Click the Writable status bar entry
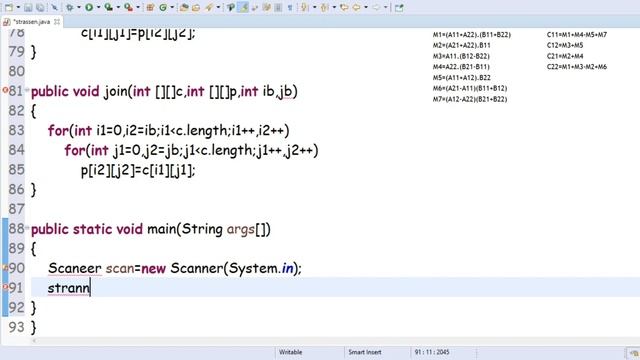 click(x=291, y=352)
